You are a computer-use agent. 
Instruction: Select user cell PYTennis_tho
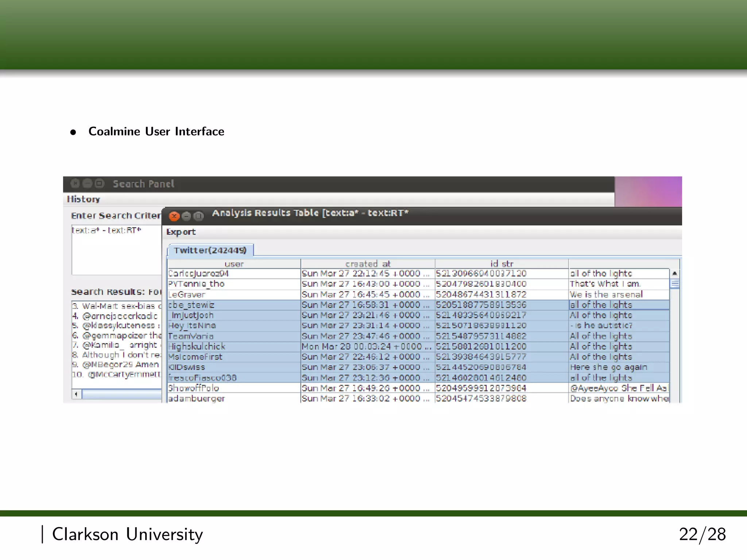[x=234, y=284]
